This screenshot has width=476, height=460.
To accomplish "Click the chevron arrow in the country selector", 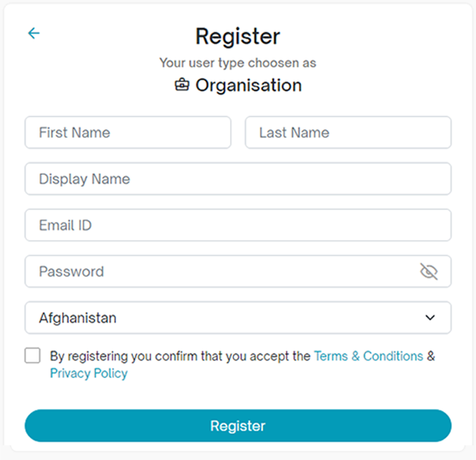I will [x=430, y=318].
